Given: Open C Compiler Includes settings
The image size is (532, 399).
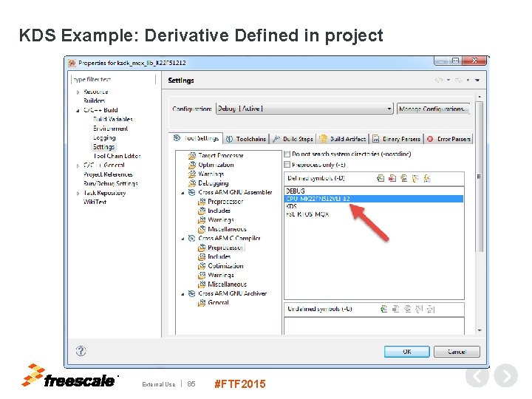Looking at the screenshot, I should point(214,256).
